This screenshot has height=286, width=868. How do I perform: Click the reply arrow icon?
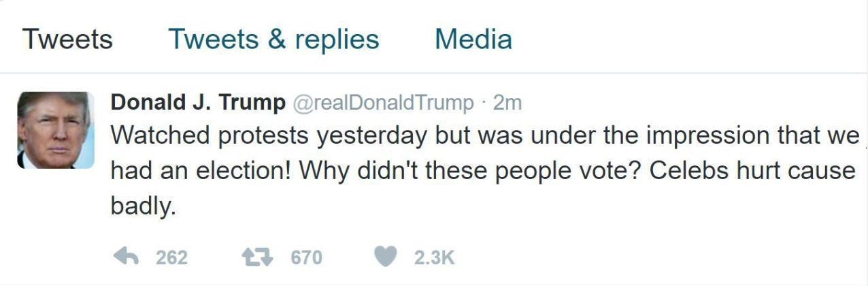[125, 257]
